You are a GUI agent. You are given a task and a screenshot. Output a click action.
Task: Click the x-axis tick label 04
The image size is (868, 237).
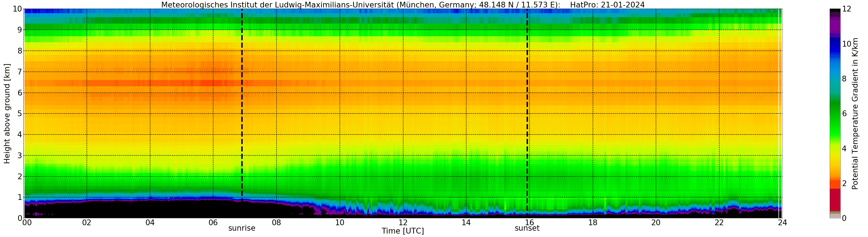point(150,223)
